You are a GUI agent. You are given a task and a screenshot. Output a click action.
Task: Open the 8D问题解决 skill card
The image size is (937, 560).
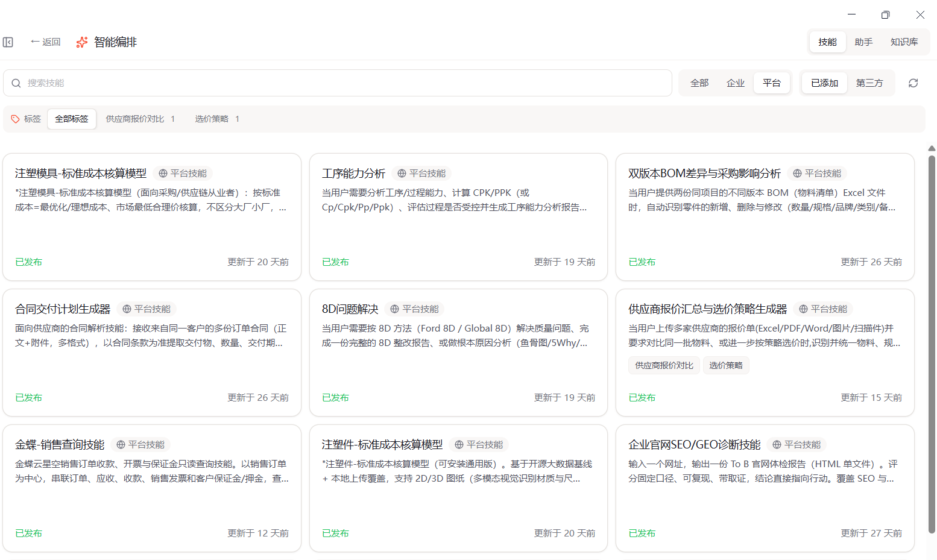click(x=458, y=353)
